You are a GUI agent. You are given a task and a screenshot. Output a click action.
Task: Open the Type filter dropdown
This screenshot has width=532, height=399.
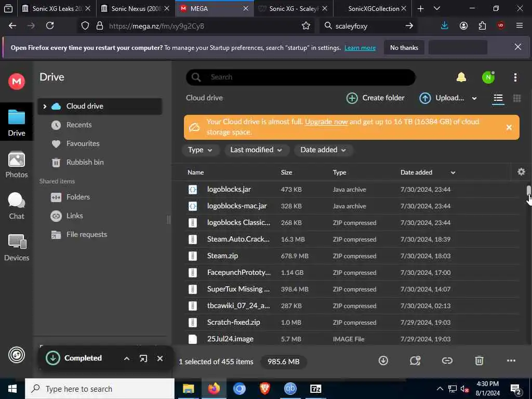point(200,150)
